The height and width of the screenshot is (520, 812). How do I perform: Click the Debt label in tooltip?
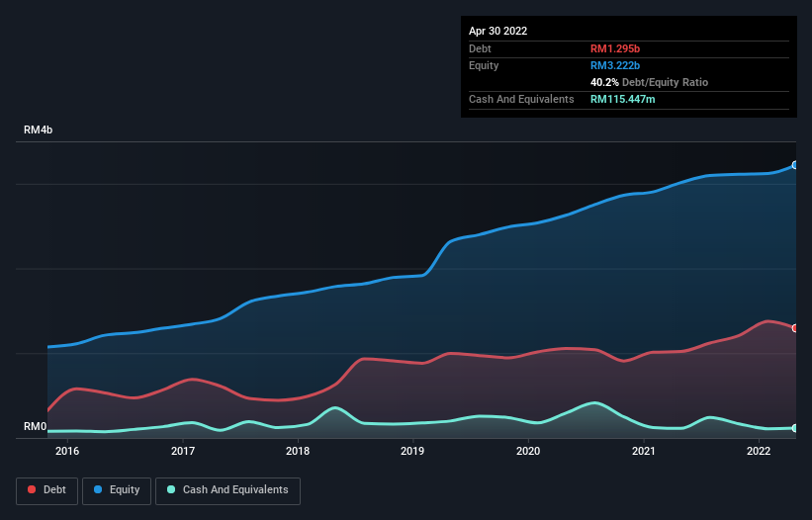point(480,48)
